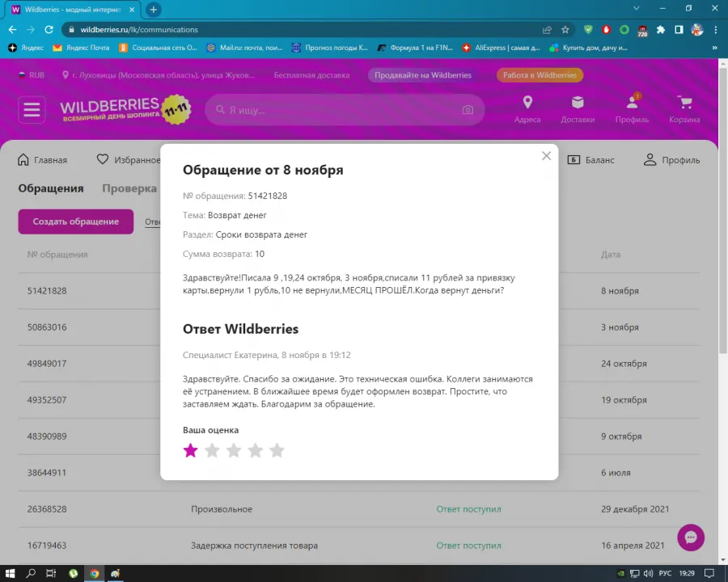Open the Профиль icon in header

[632, 110]
